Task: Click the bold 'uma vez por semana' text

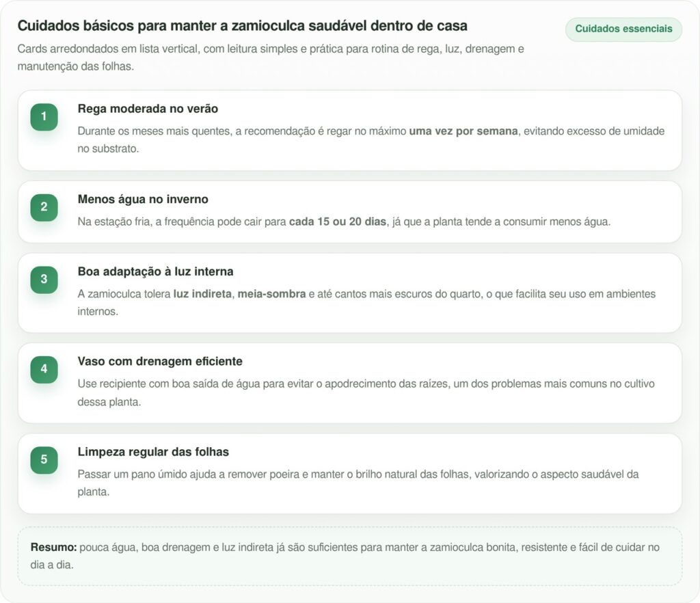Action: [463, 131]
